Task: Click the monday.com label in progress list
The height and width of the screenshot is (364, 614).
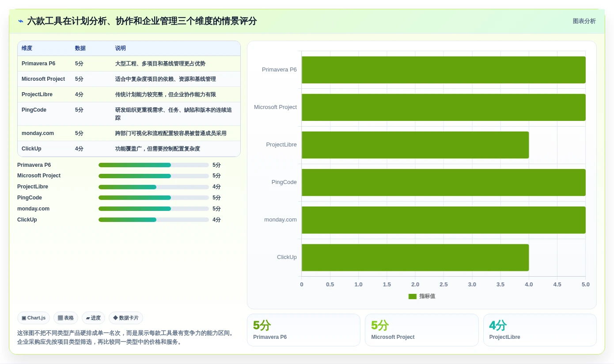Action: pyautogui.click(x=33, y=209)
